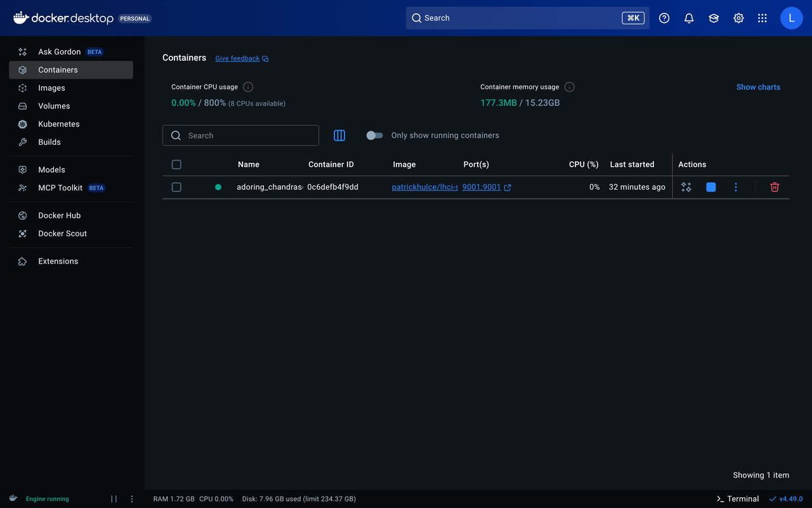Ask Gordon about adoring_chandrasekhar container
The width and height of the screenshot is (812, 508).
pyautogui.click(x=686, y=187)
